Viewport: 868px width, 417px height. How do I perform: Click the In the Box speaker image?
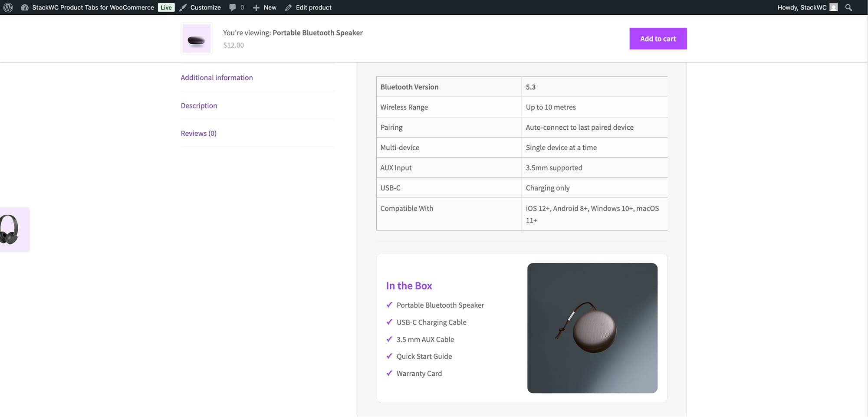(592, 328)
